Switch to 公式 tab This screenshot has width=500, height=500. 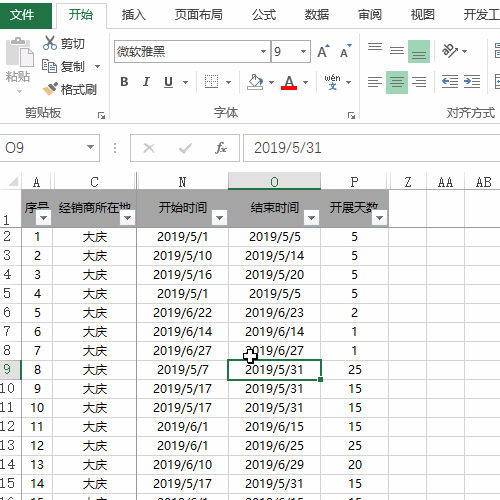[264, 15]
